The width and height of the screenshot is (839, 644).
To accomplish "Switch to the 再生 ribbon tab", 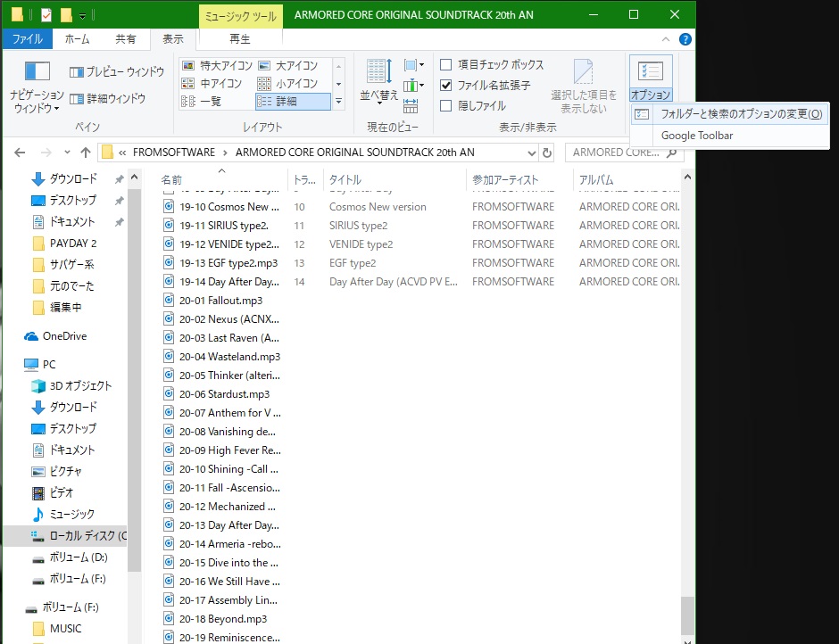I will 240,39.
